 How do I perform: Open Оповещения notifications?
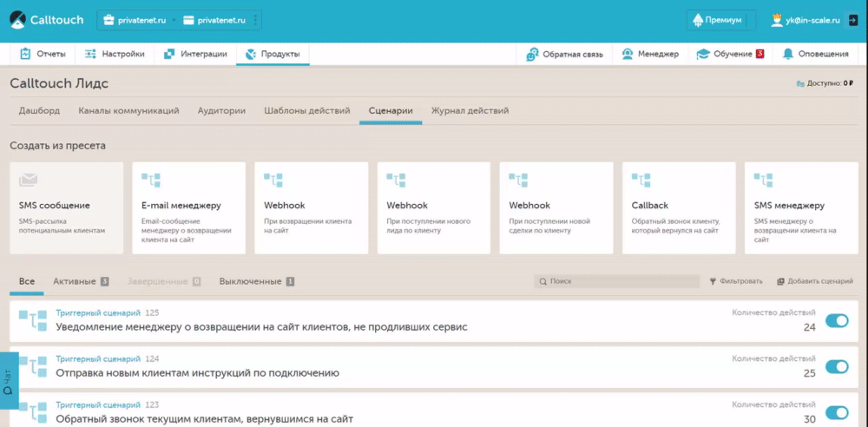815,54
